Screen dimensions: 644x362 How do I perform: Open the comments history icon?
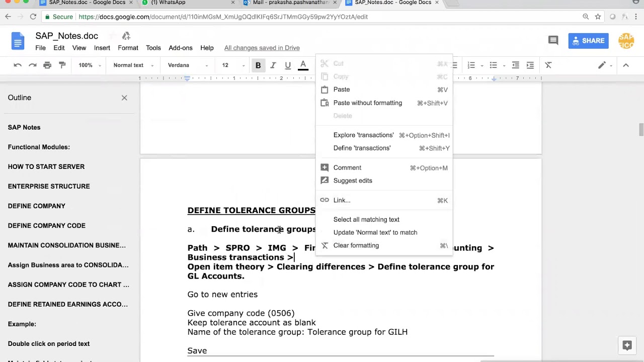553,41
